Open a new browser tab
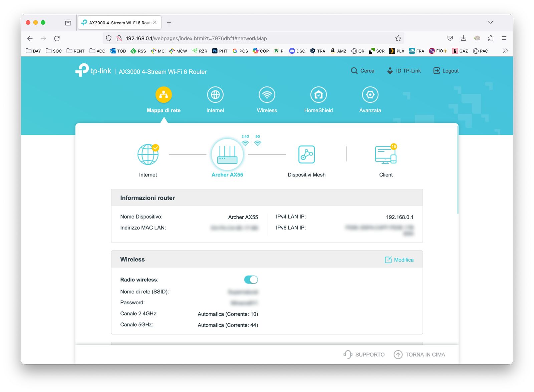 (x=169, y=23)
